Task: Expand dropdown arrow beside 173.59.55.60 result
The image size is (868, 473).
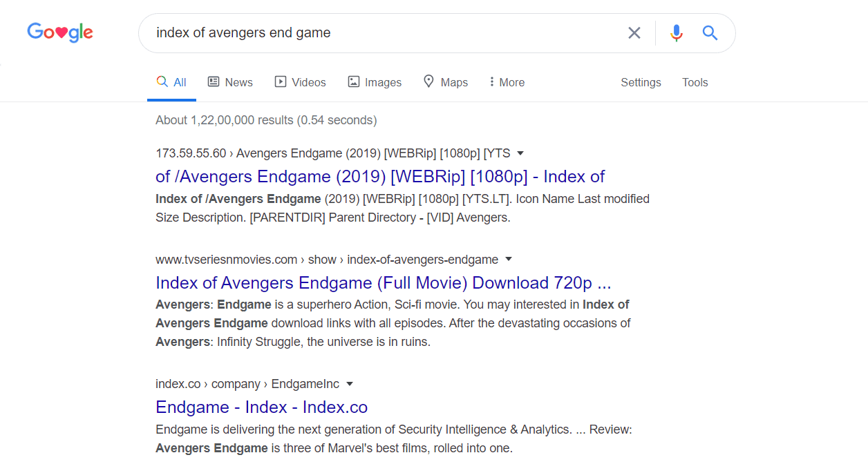Action: pyautogui.click(x=520, y=153)
